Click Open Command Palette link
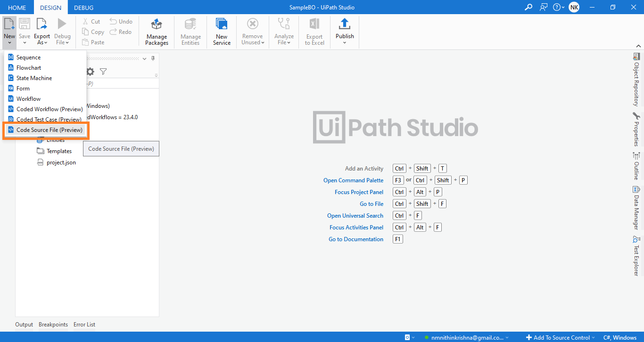The image size is (644, 342). pos(353,180)
